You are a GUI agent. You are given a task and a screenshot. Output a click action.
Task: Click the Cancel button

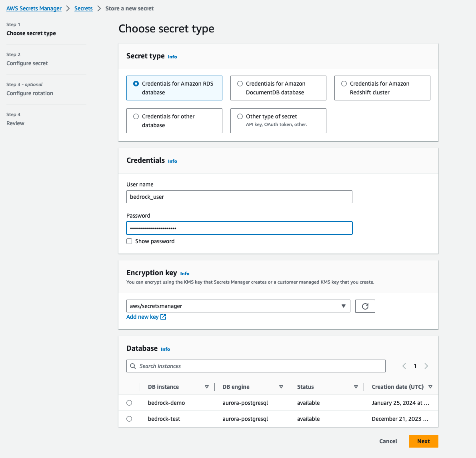tap(388, 441)
